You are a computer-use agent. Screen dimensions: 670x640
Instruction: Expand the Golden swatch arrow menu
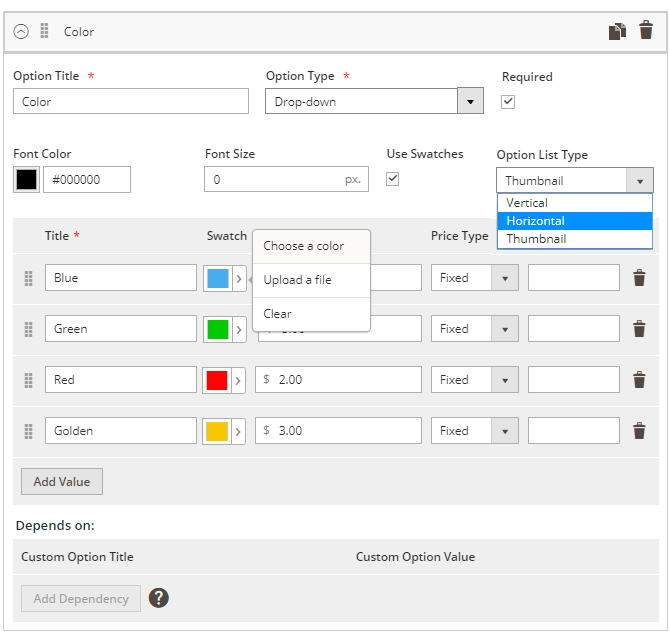(x=238, y=432)
